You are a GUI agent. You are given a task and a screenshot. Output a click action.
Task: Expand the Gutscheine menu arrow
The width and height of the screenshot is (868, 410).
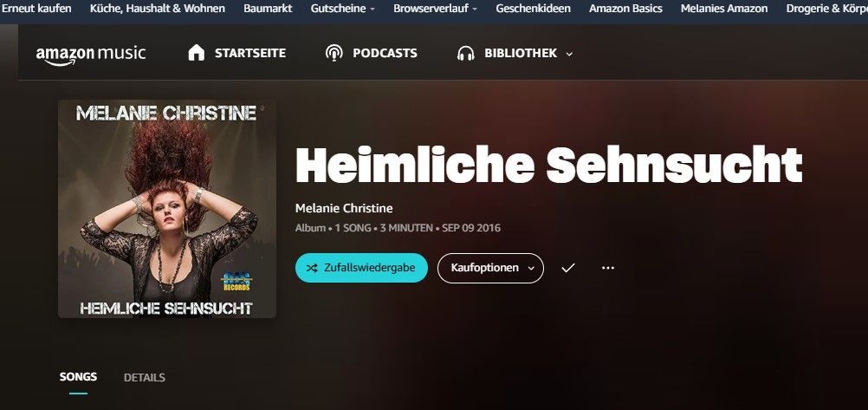click(372, 10)
